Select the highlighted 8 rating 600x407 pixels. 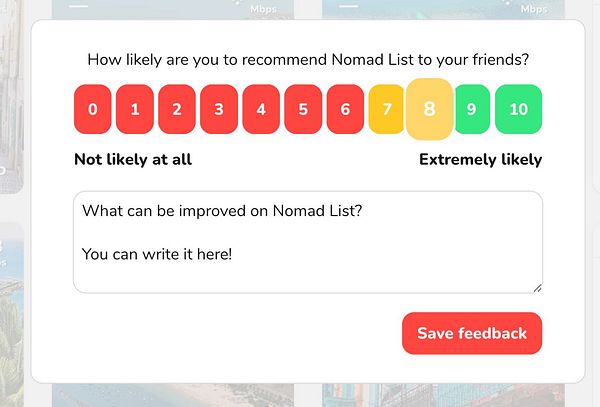point(429,109)
